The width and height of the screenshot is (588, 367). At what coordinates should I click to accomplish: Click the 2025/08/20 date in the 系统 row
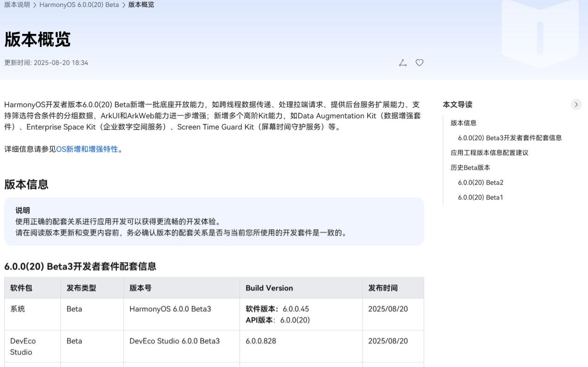click(388, 309)
